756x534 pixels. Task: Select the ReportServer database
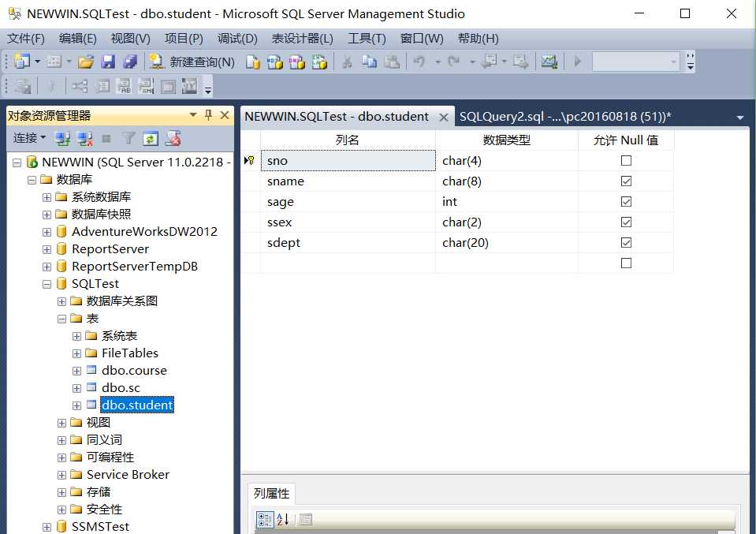110,249
